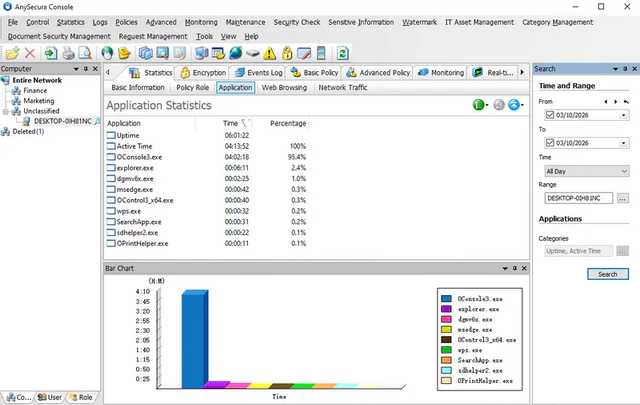Click the blue globe browser toolbar icon
This screenshot has height=405, width=640.
pos(236,53)
